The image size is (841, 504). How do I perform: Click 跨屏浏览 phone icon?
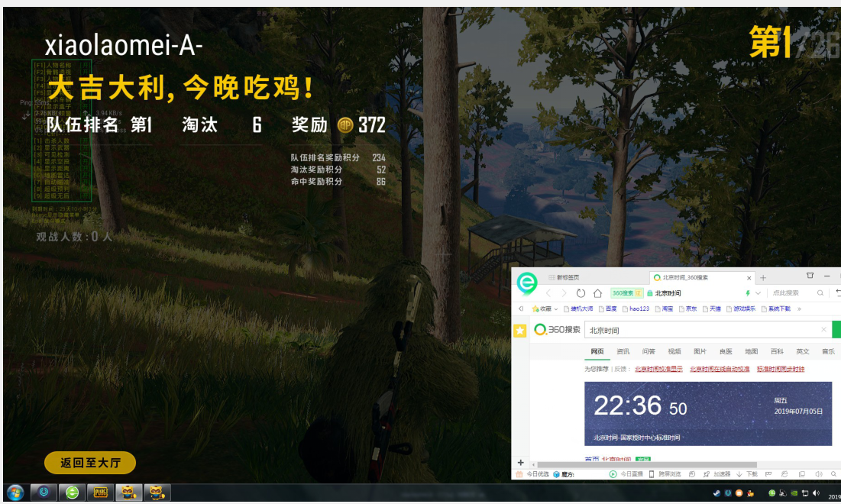click(x=651, y=474)
